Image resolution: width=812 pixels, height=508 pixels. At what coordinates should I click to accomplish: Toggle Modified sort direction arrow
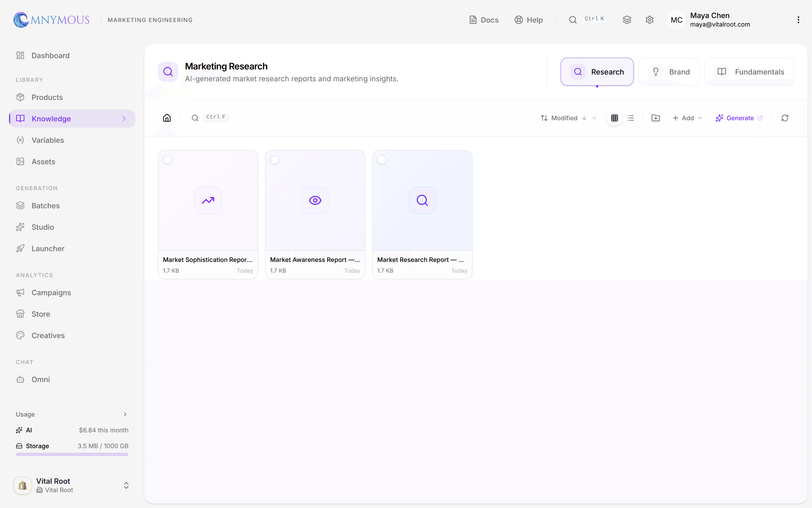584,118
